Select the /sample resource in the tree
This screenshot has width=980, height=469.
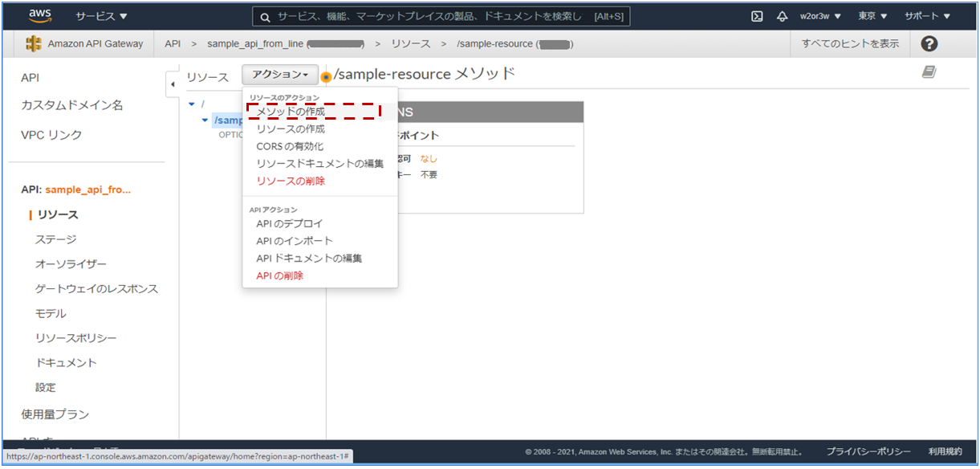(225, 120)
